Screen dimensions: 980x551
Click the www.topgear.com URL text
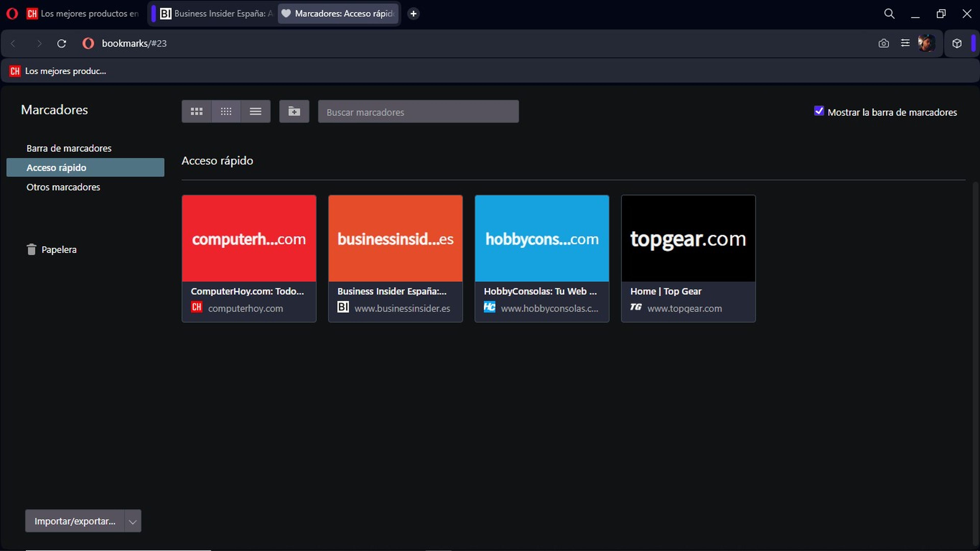(684, 309)
